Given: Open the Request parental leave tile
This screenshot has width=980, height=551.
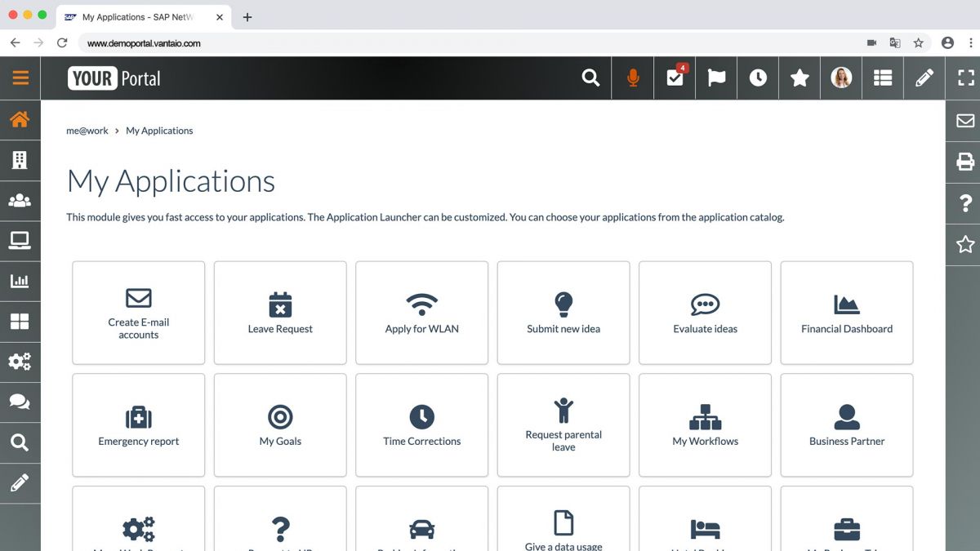Looking at the screenshot, I should click(563, 425).
